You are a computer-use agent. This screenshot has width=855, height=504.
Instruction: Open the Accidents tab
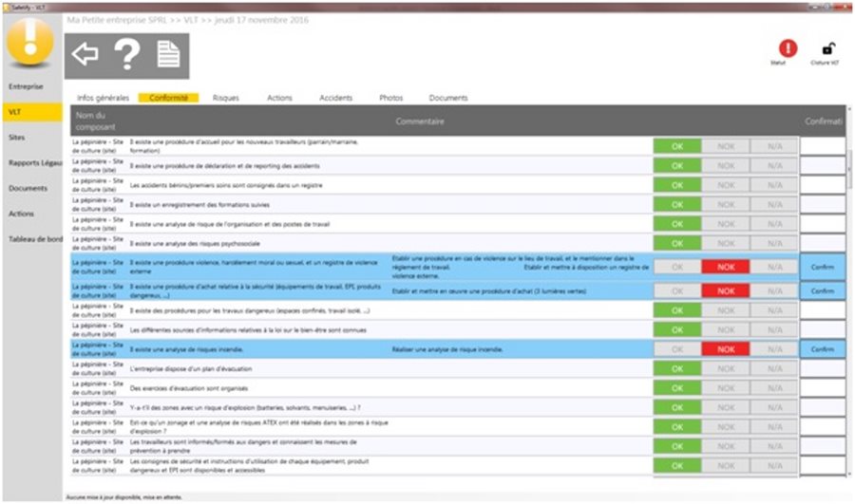(x=335, y=98)
